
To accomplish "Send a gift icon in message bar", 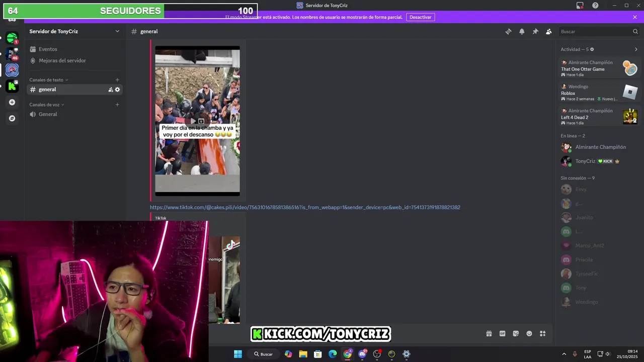I will (489, 333).
